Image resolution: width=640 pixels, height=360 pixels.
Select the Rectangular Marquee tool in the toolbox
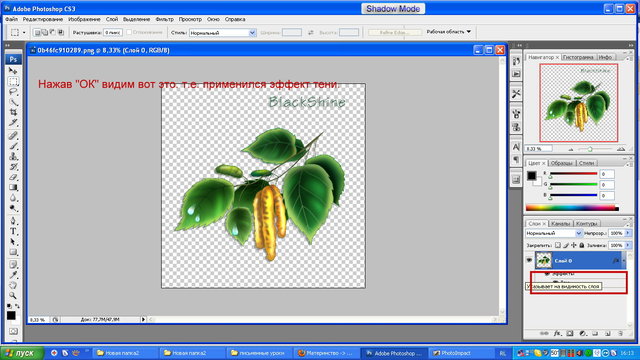pos(13,81)
